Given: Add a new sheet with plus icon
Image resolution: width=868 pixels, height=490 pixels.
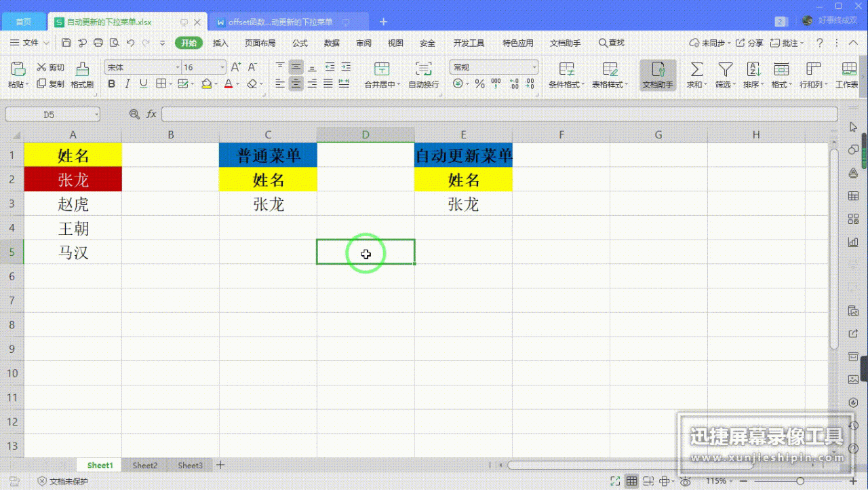Looking at the screenshot, I should click(x=220, y=465).
